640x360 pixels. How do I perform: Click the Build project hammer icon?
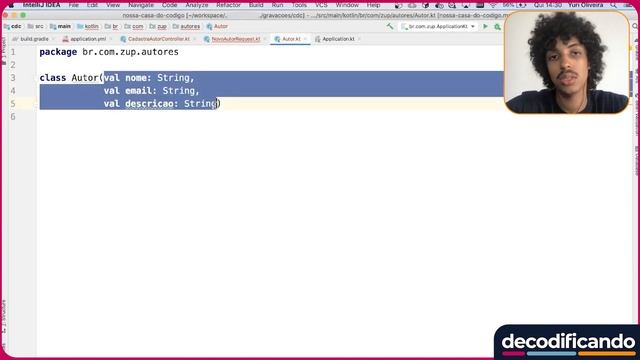coord(390,27)
